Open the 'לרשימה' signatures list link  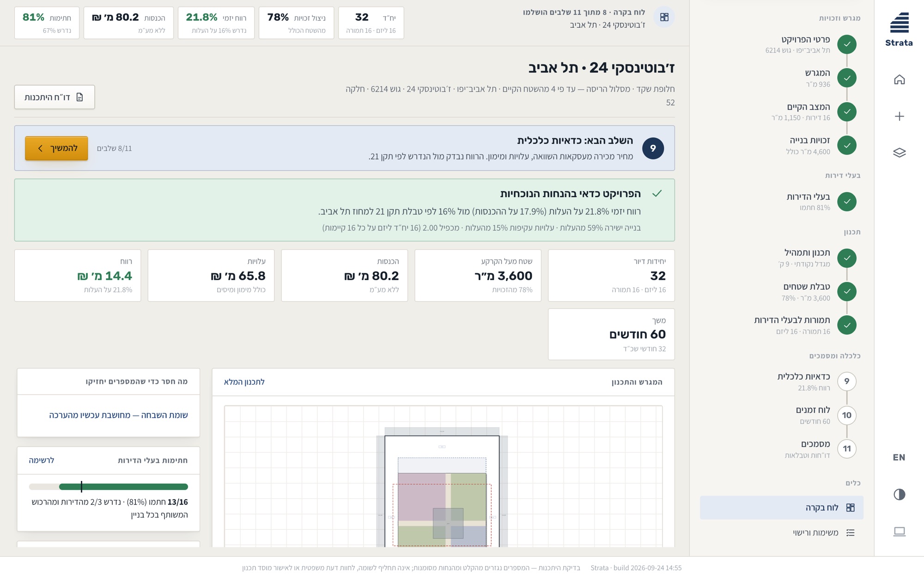[x=42, y=460]
